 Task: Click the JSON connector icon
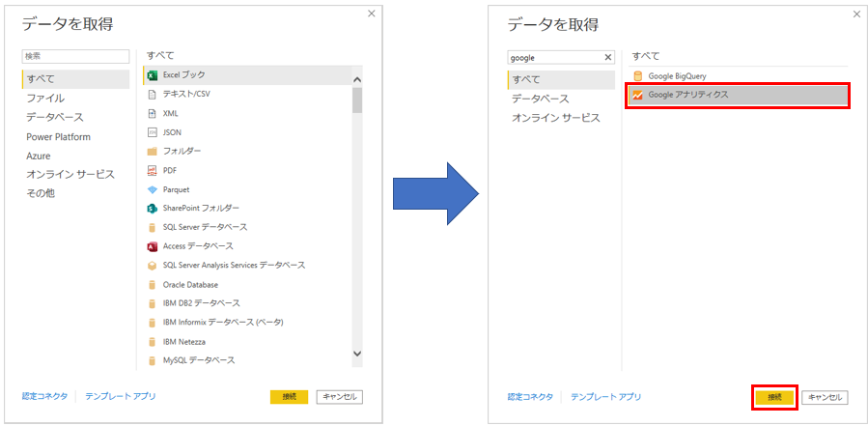[153, 132]
